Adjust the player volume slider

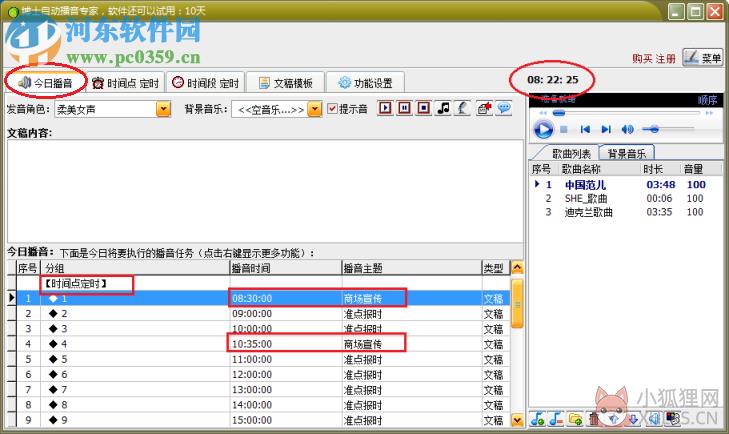click(668, 129)
